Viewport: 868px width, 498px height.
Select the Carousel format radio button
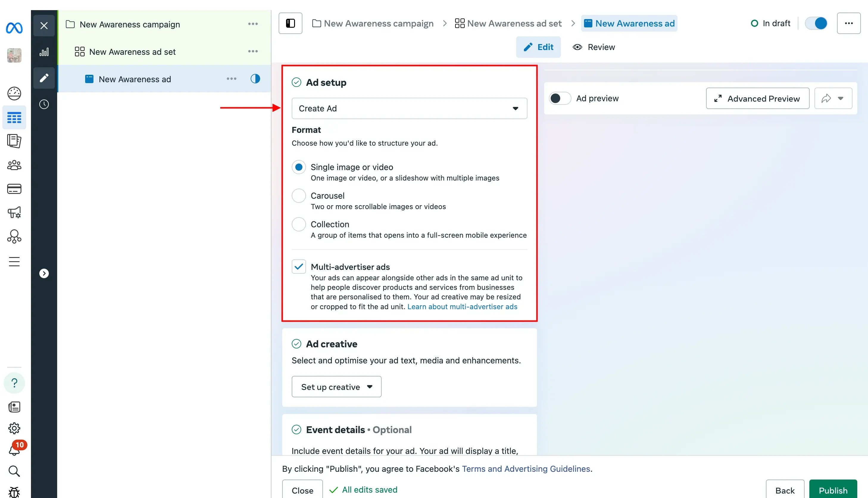point(299,196)
